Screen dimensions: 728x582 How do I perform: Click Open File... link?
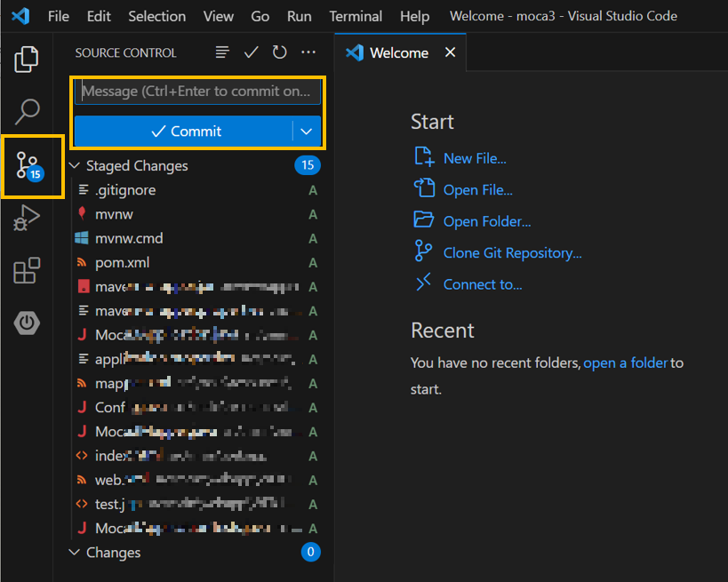coord(477,190)
